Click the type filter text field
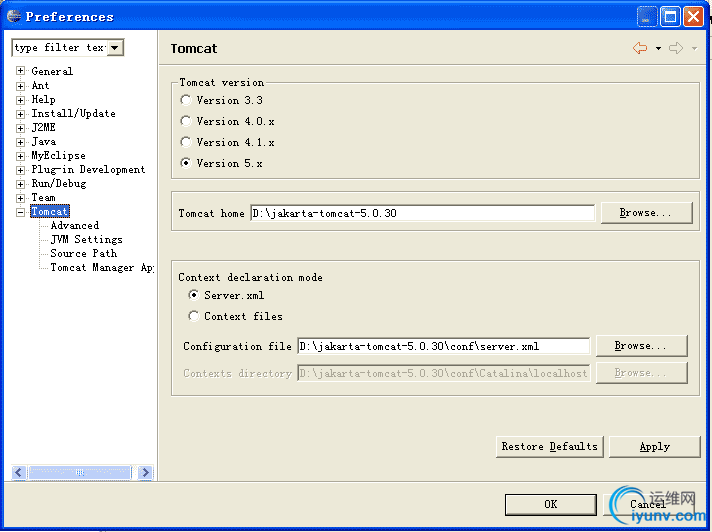 [x=60, y=47]
